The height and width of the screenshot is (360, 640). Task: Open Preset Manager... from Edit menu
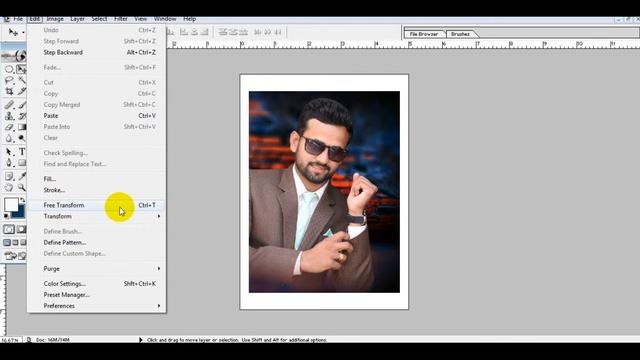pos(97,295)
